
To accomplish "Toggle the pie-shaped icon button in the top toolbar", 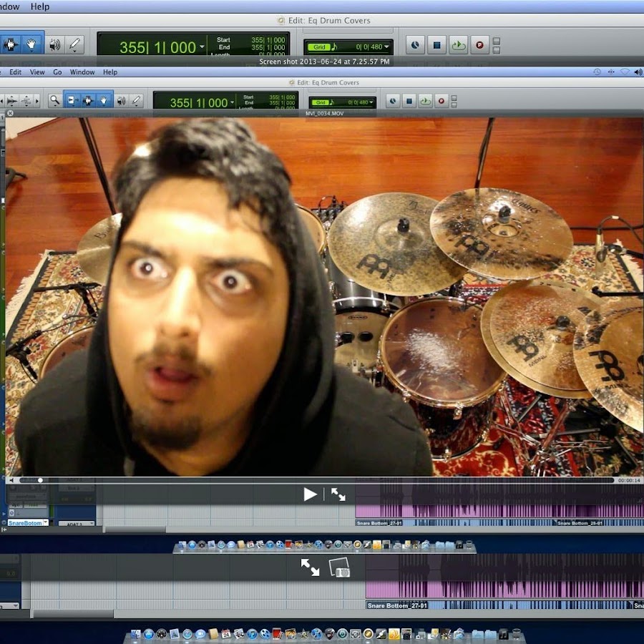I will point(415,45).
